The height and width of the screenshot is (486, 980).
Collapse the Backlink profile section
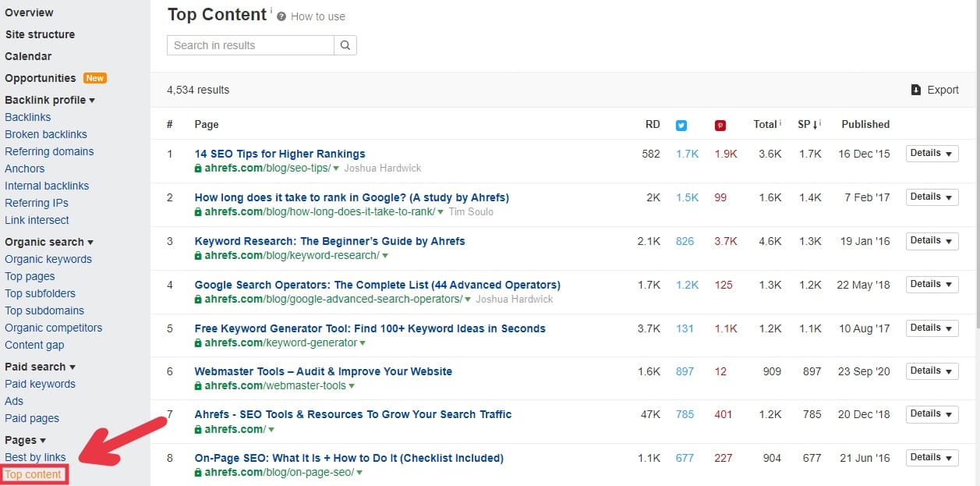pyautogui.click(x=50, y=100)
